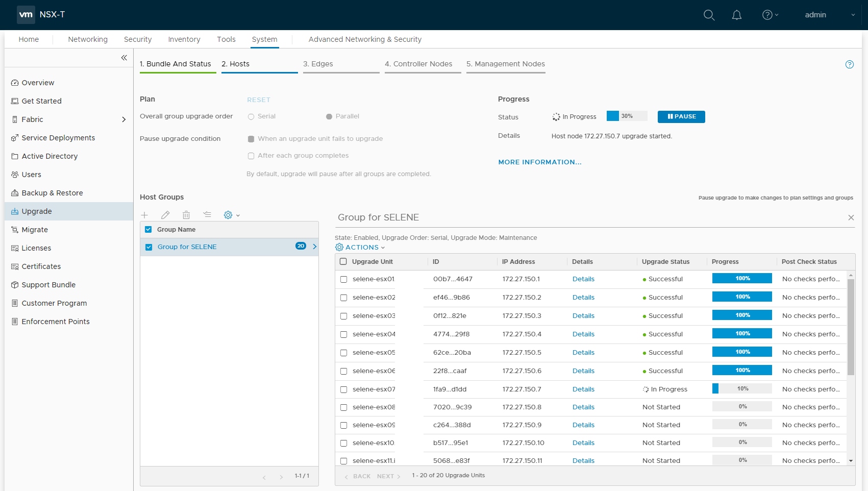Toggle the Group Name select-all checkbox
868x491 pixels.
148,230
